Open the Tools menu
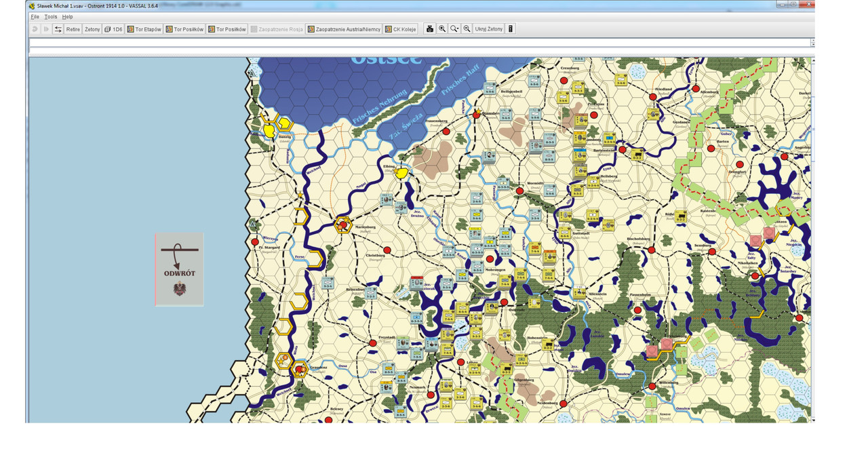 pyautogui.click(x=51, y=17)
